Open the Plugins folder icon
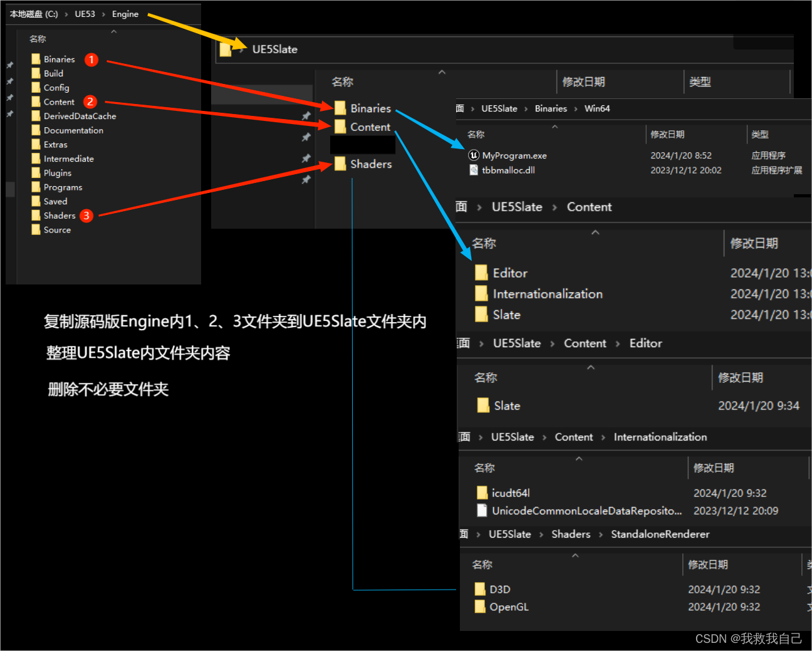812x651 pixels. pos(36,173)
